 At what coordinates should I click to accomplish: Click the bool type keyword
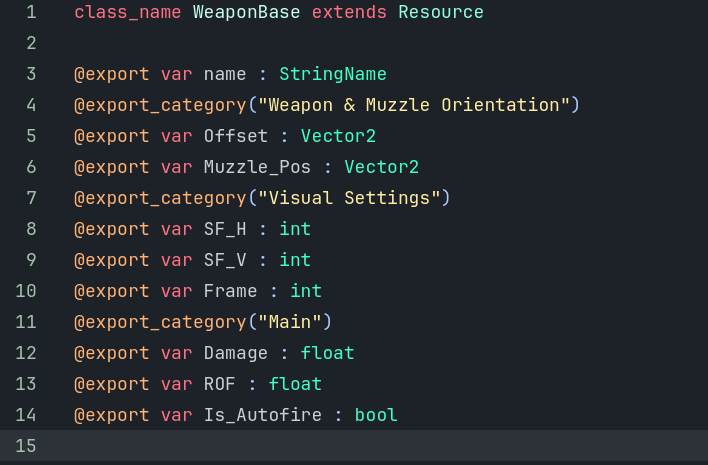tap(376, 415)
